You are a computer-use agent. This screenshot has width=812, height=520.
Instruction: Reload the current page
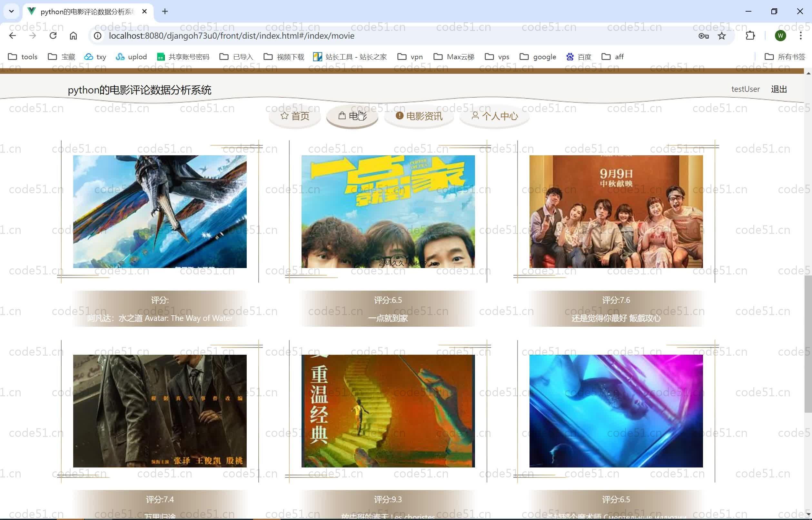53,36
